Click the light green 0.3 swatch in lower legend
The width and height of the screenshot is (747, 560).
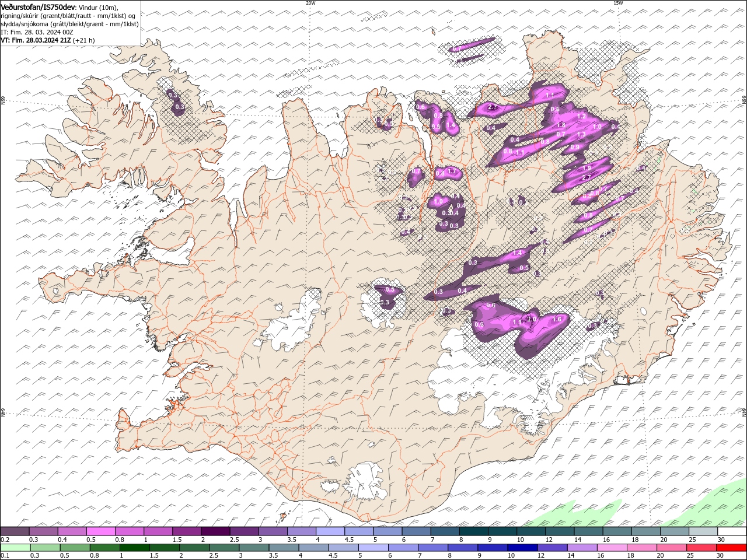pos(46,548)
